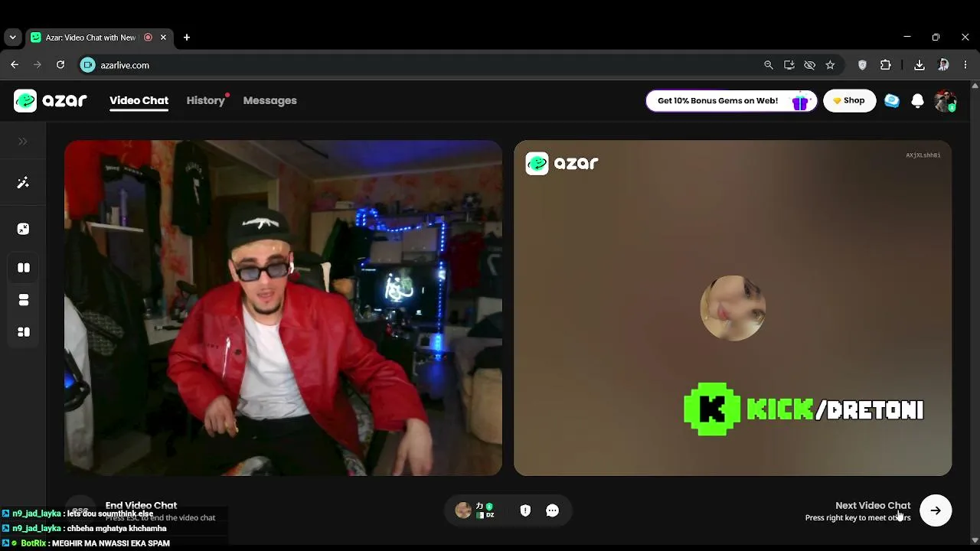Screen dimensions: 980x551
Task: Close the Azar browser tab
Action: (163, 37)
